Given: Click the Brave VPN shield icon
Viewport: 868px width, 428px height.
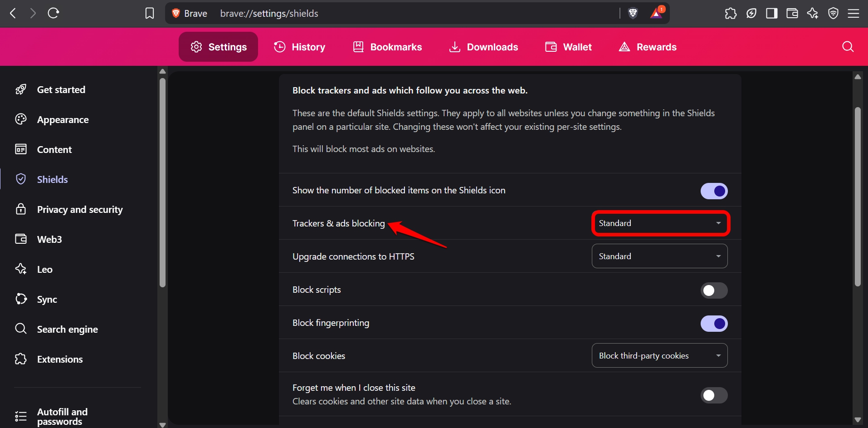Looking at the screenshot, I should (x=833, y=13).
